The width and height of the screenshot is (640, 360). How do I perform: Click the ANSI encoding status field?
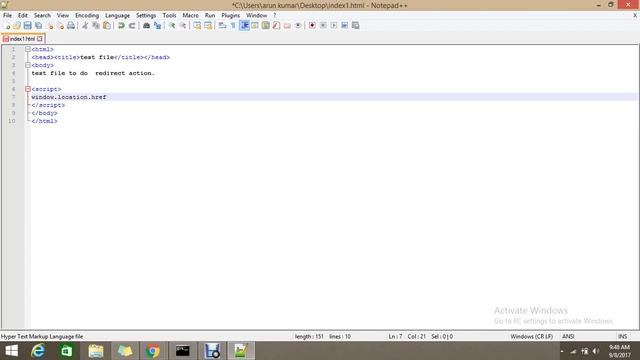pos(569,336)
